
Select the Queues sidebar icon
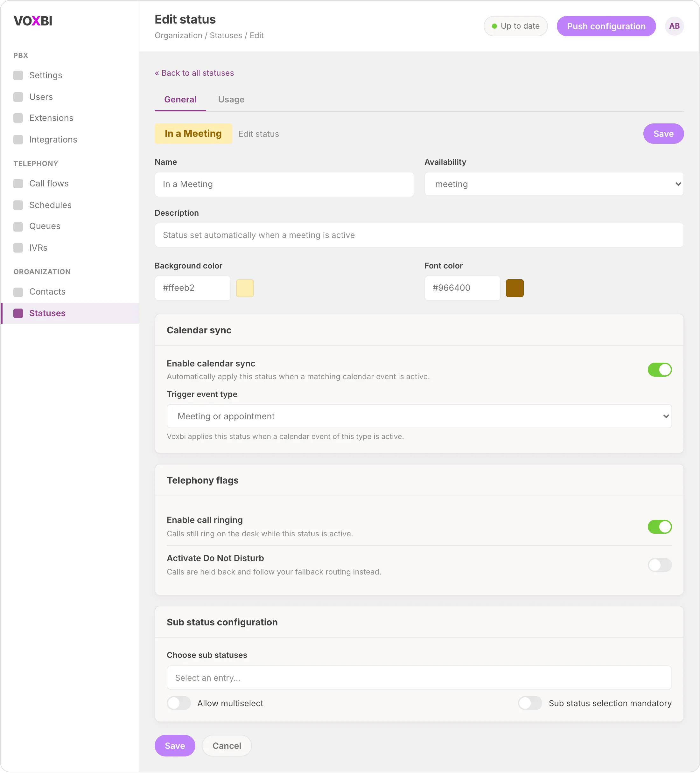tap(18, 226)
